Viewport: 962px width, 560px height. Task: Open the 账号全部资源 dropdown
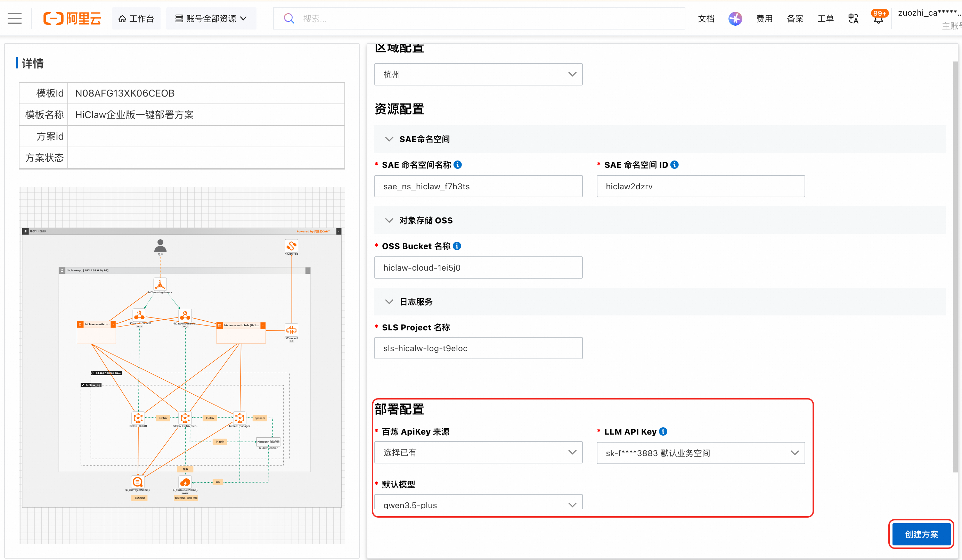coord(211,18)
